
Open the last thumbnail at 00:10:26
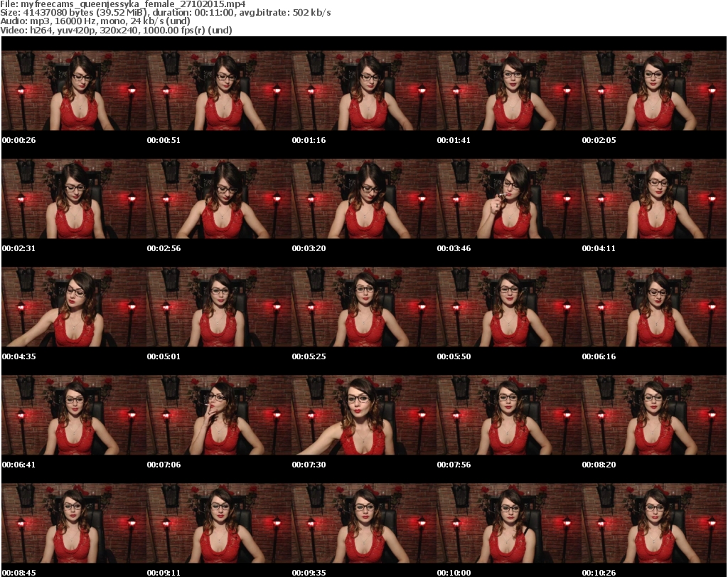click(654, 524)
